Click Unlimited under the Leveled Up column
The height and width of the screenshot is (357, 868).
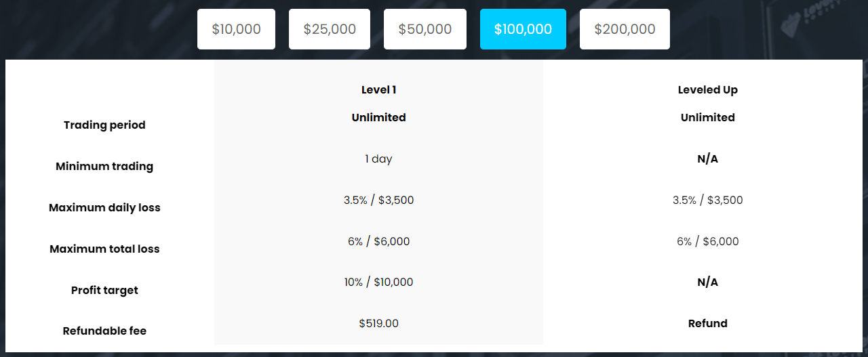click(707, 118)
